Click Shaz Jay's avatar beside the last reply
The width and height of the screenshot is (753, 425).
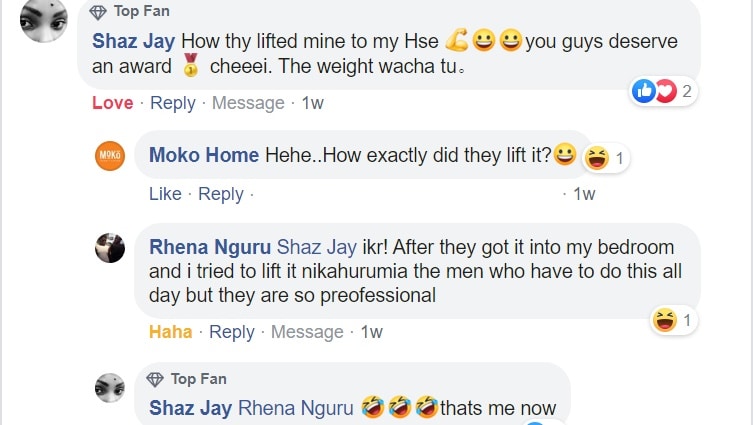(109, 387)
